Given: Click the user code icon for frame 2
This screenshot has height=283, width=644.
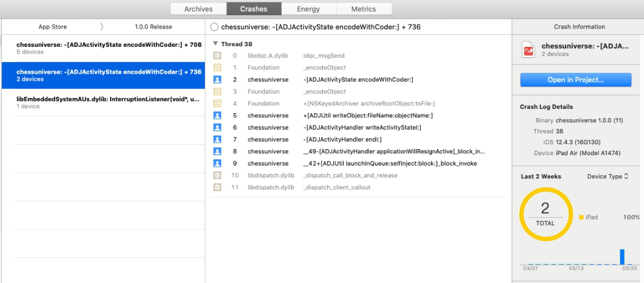Looking at the screenshot, I should tap(217, 79).
